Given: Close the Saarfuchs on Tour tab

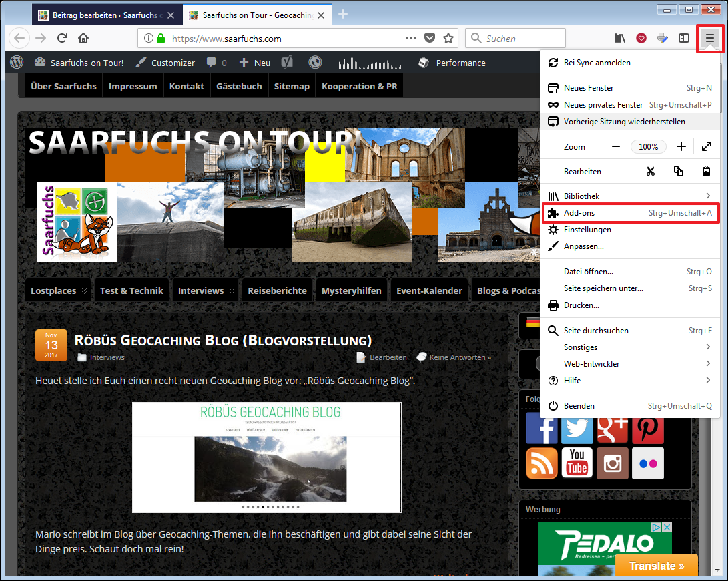Looking at the screenshot, I should (x=321, y=15).
